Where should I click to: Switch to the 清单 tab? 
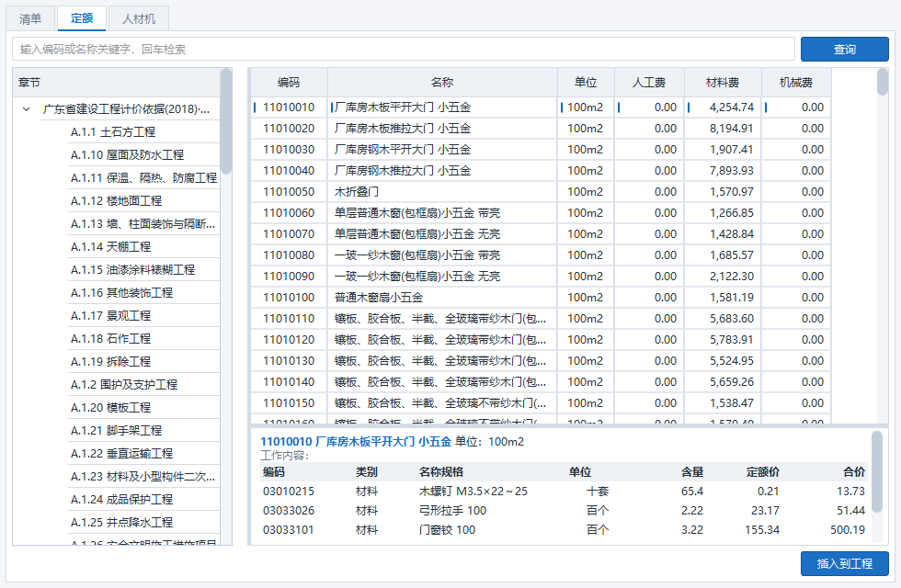(30, 18)
